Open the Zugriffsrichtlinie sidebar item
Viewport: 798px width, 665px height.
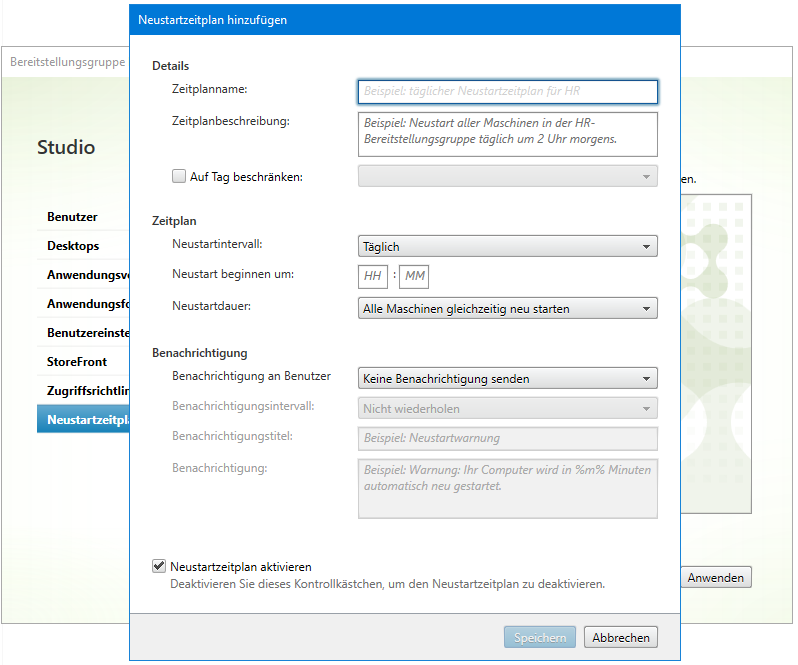pos(85,391)
